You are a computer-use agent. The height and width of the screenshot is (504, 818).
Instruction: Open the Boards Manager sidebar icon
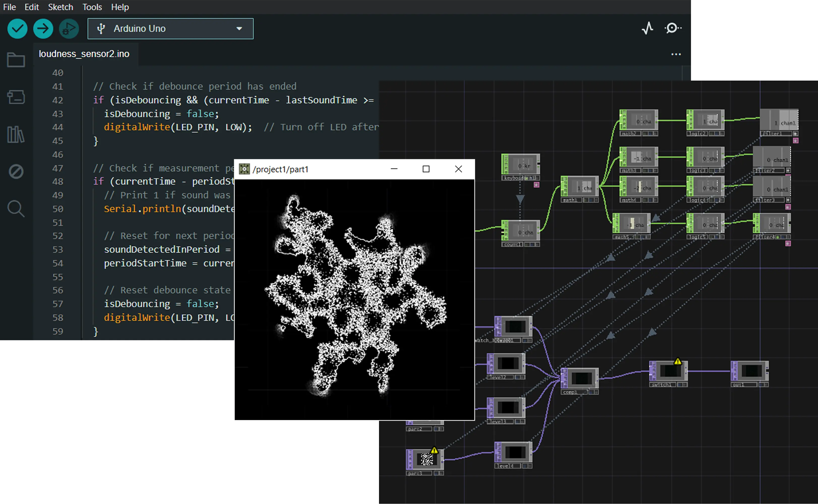point(16,97)
